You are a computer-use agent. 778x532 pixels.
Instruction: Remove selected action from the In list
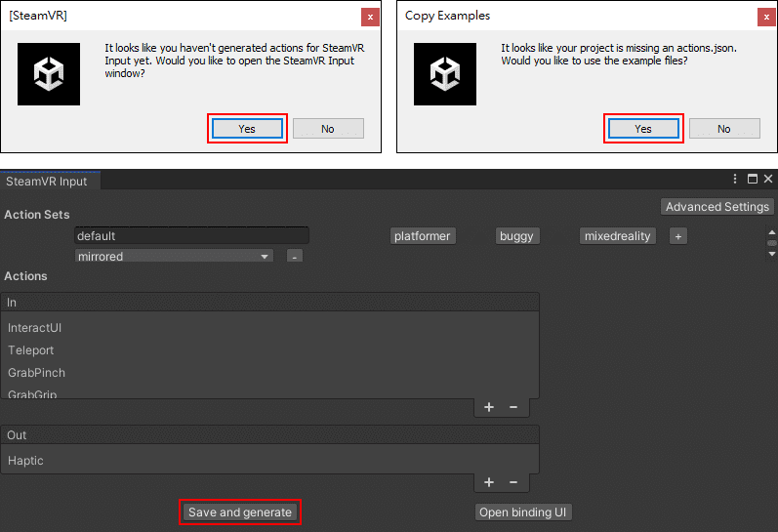coord(513,407)
